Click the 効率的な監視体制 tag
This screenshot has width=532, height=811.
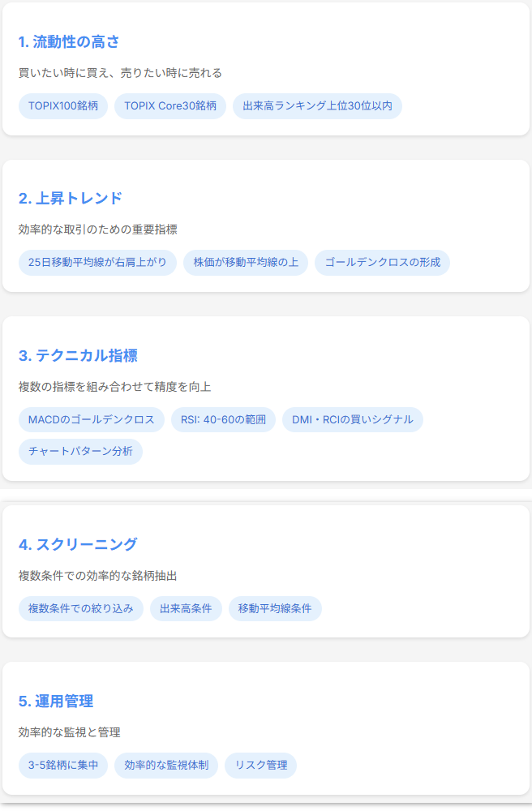coord(166,766)
